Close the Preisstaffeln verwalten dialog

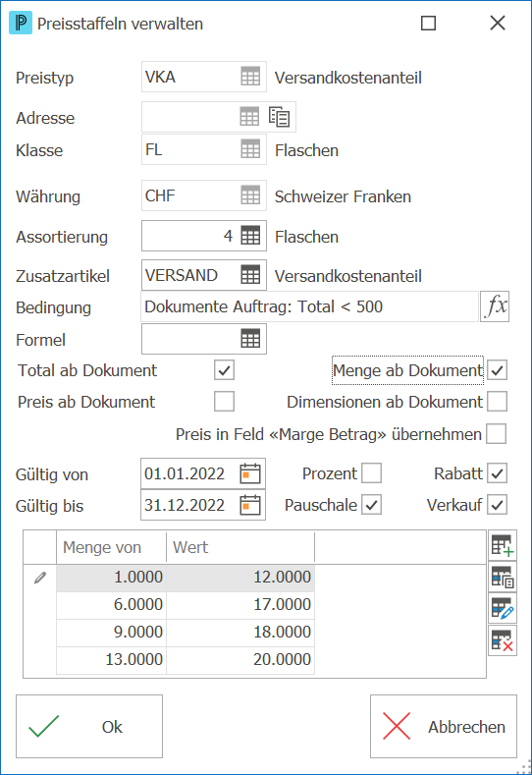498,23
